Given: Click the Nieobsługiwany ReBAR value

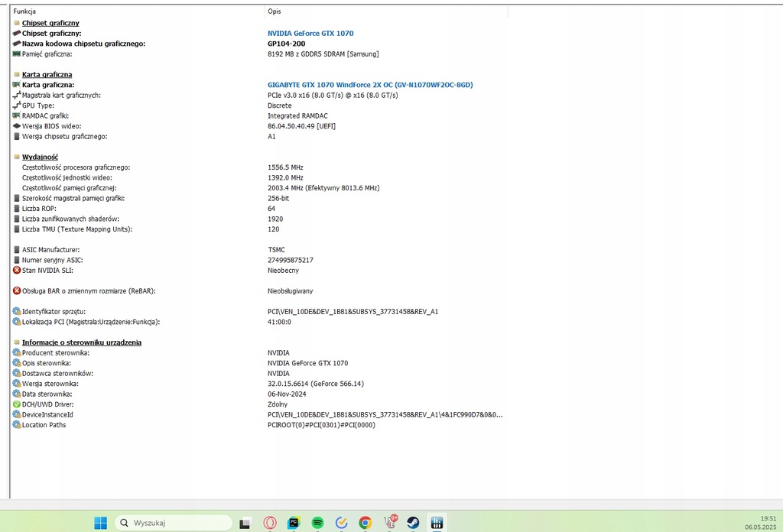Looking at the screenshot, I should tap(290, 291).
